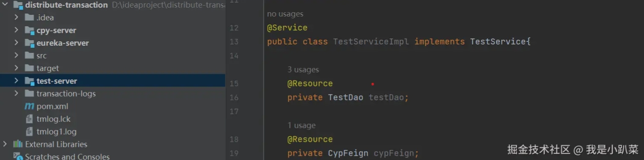Click the tmlog1.log file icon

29,132
